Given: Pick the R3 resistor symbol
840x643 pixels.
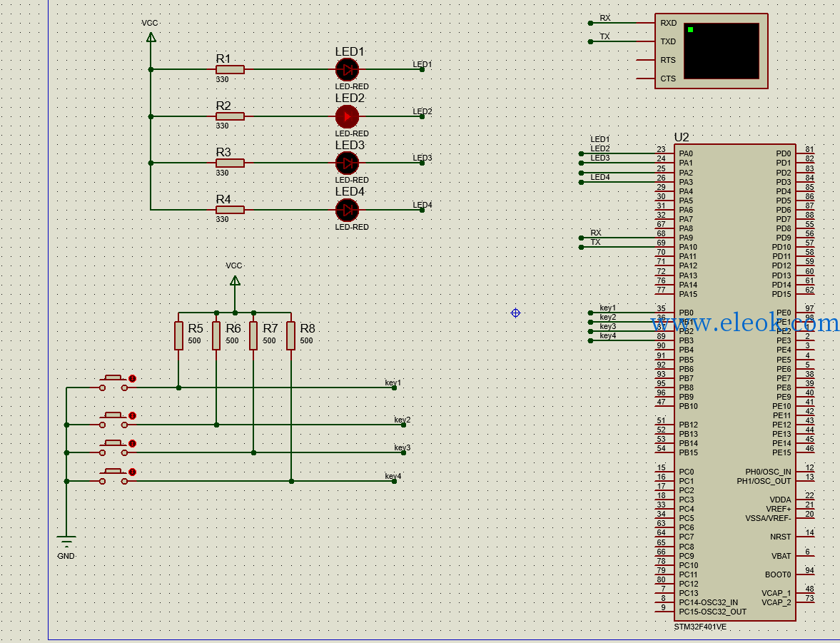Looking at the screenshot, I should 230,163.
